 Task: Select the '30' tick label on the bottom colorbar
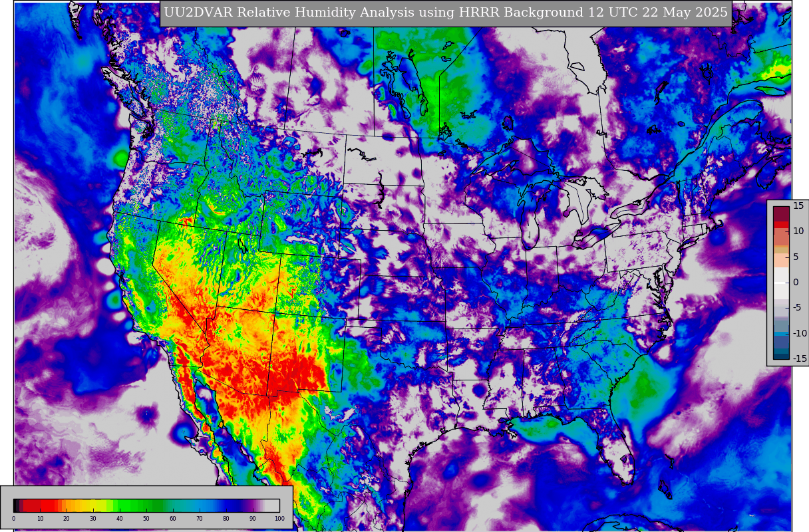pos(93,519)
